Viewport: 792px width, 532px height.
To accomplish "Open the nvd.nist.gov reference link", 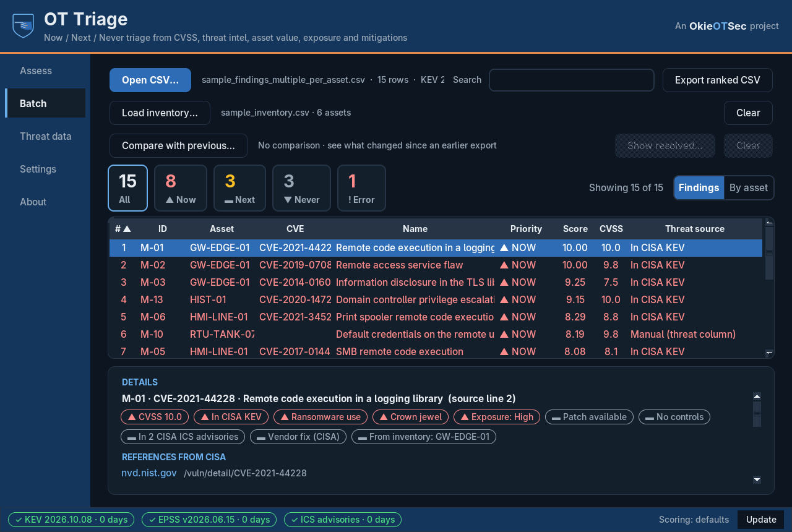I will (x=149, y=473).
